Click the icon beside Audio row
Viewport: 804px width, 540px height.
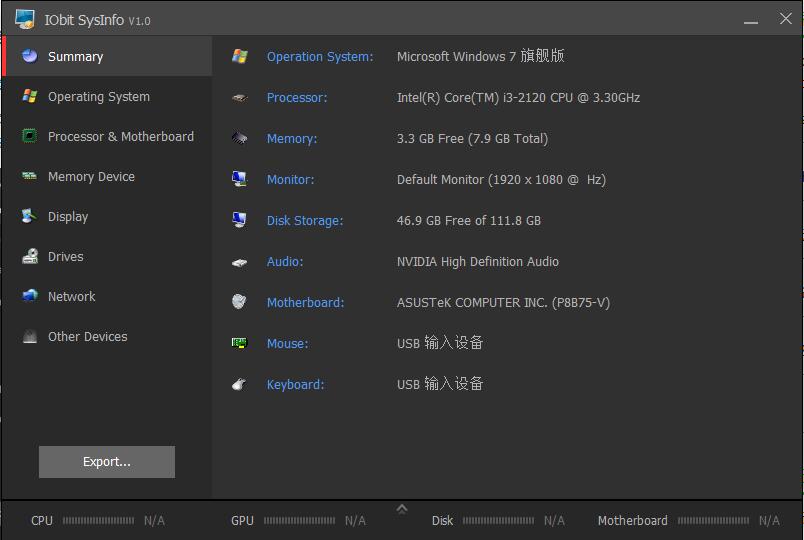tap(239, 262)
